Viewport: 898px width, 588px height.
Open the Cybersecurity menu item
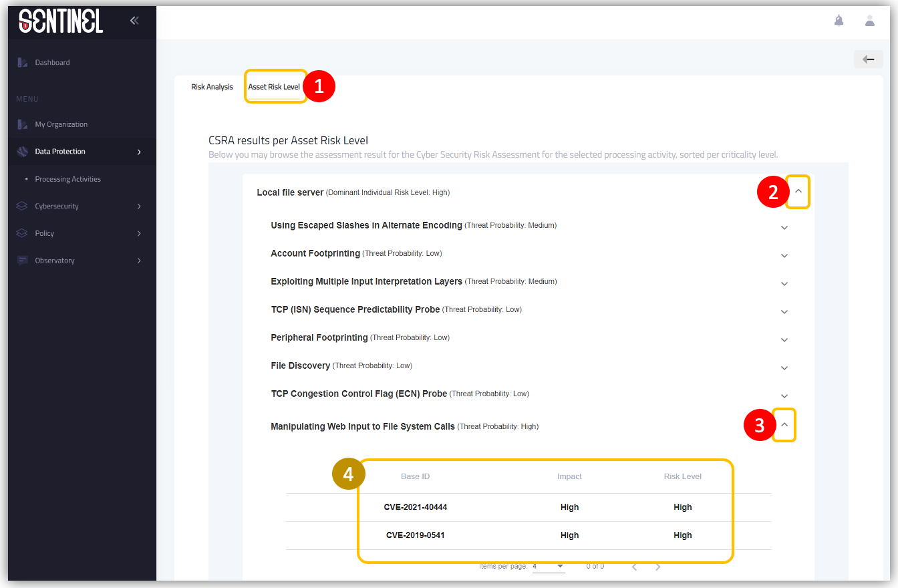pos(57,206)
